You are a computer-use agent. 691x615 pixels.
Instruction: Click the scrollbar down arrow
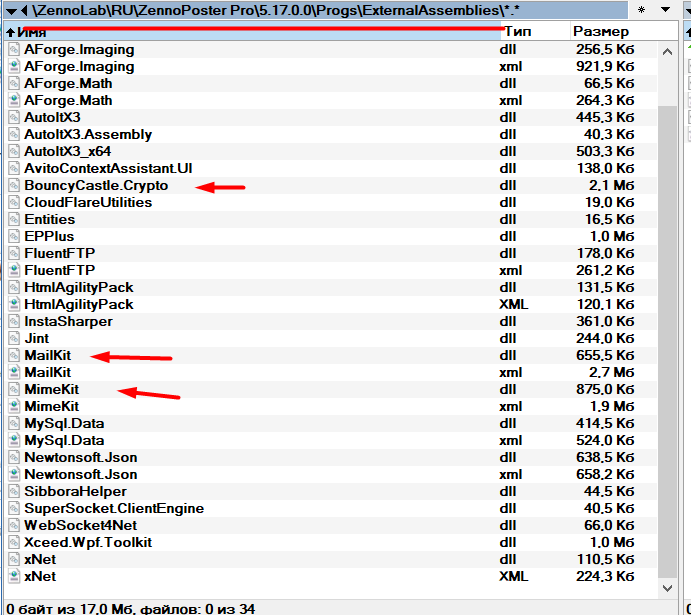tap(667, 588)
